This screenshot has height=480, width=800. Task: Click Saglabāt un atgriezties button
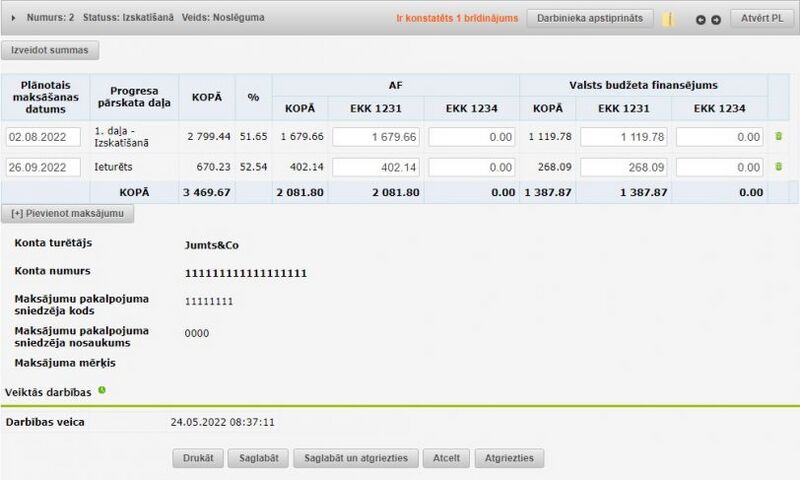click(356, 459)
